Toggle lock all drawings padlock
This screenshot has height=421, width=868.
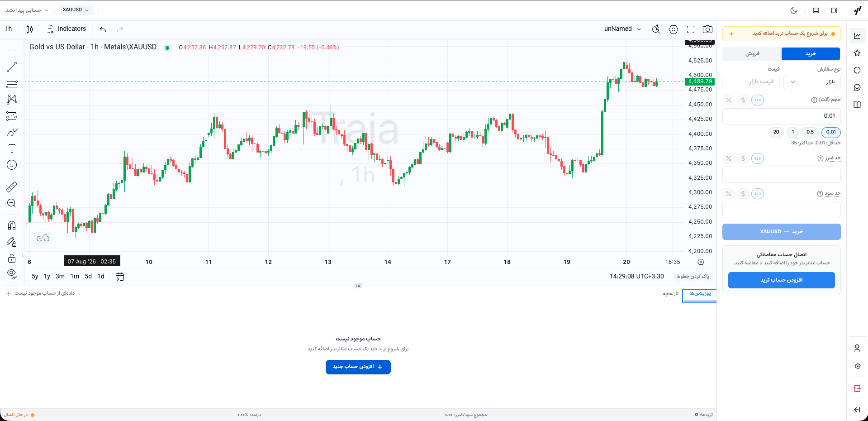[x=12, y=258]
